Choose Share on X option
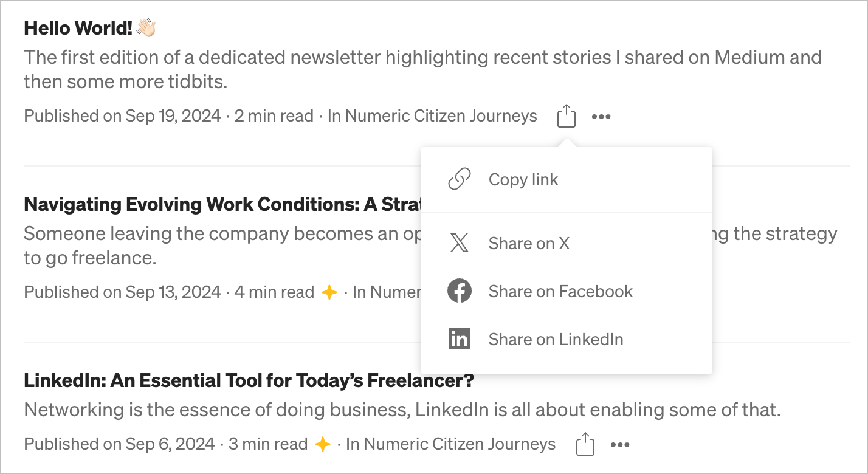Screen dimensions: 868x474 [529, 243]
